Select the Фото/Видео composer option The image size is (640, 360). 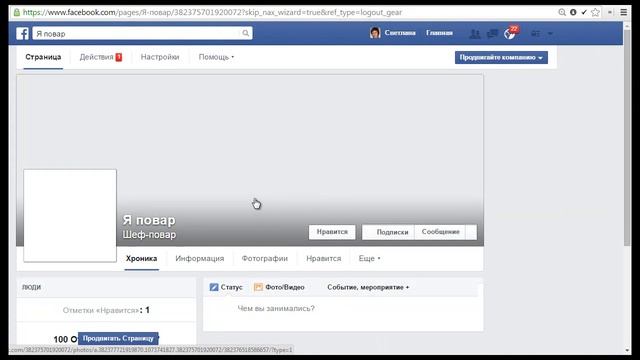coord(285,287)
